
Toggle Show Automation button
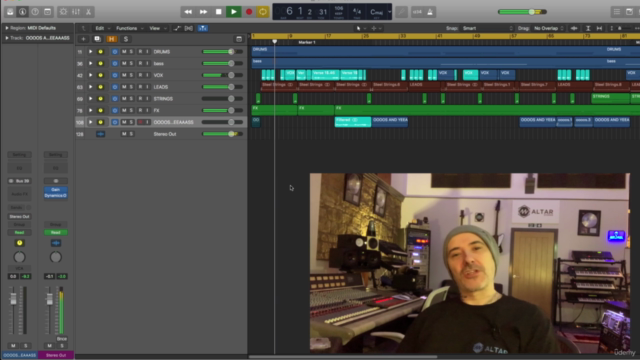point(177,28)
